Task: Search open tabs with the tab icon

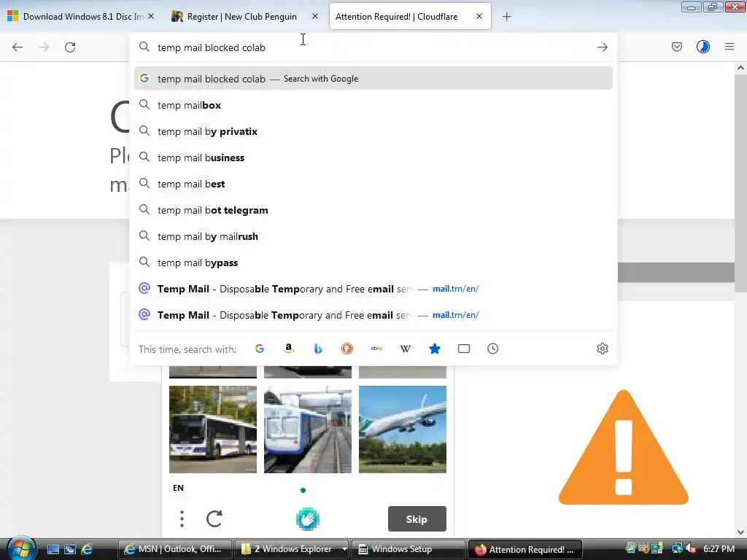Action: tap(463, 349)
